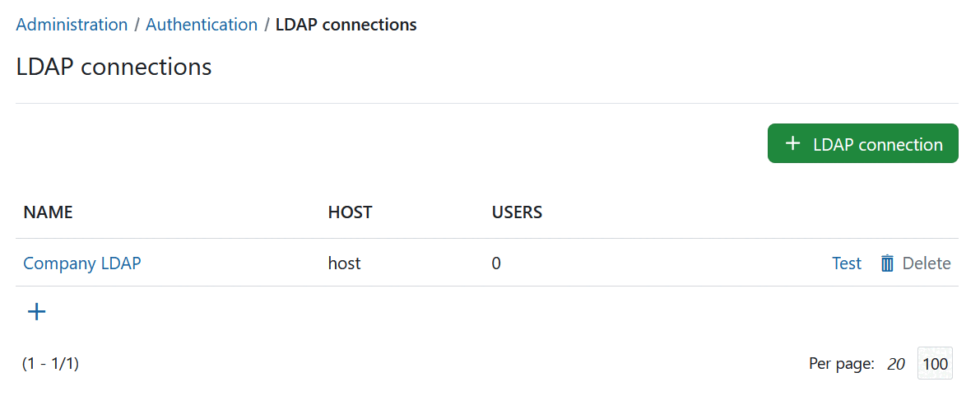
Task: Select the 'host' cell in the table
Action: coord(344,263)
